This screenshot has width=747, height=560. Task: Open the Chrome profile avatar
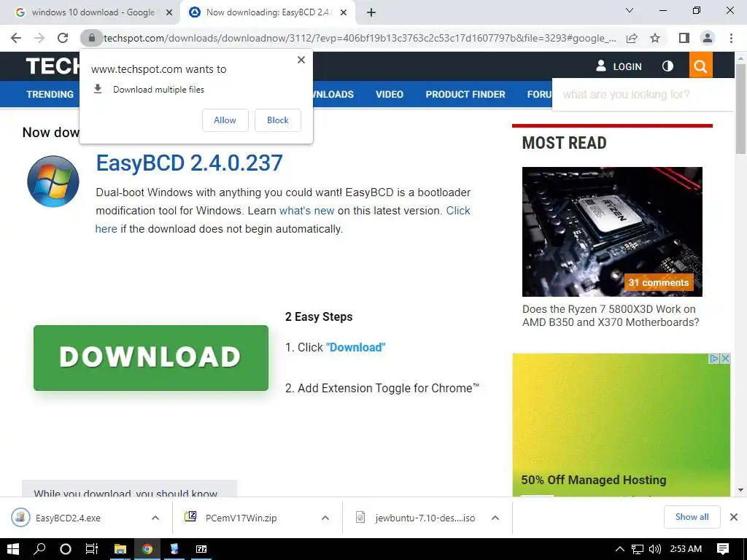tap(708, 38)
